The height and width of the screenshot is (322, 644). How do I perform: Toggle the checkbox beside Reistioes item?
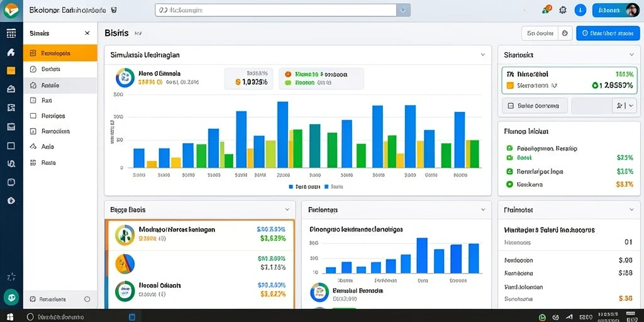point(33,116)
